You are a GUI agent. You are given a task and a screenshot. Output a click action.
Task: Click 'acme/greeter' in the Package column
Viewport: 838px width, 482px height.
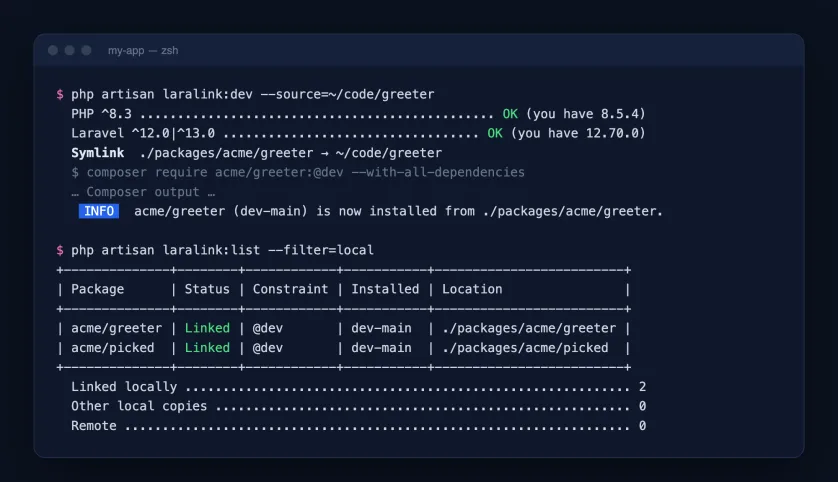click(x=117, y=328)
